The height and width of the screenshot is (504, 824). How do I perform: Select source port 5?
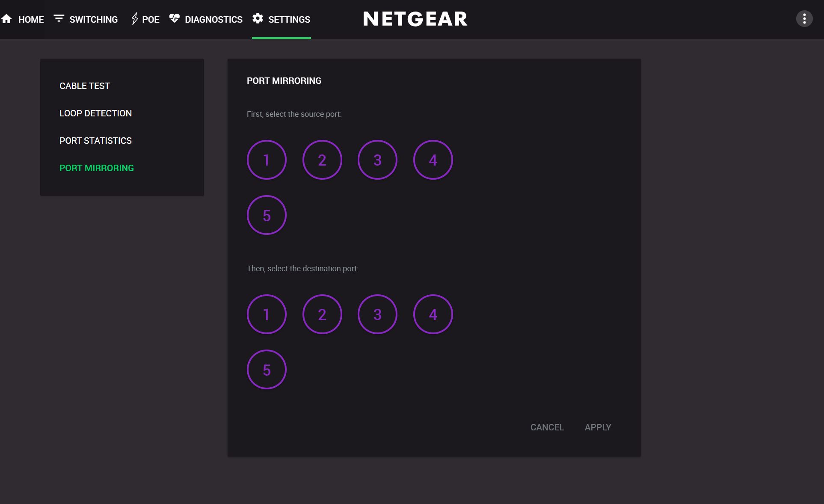click(267, 215)
